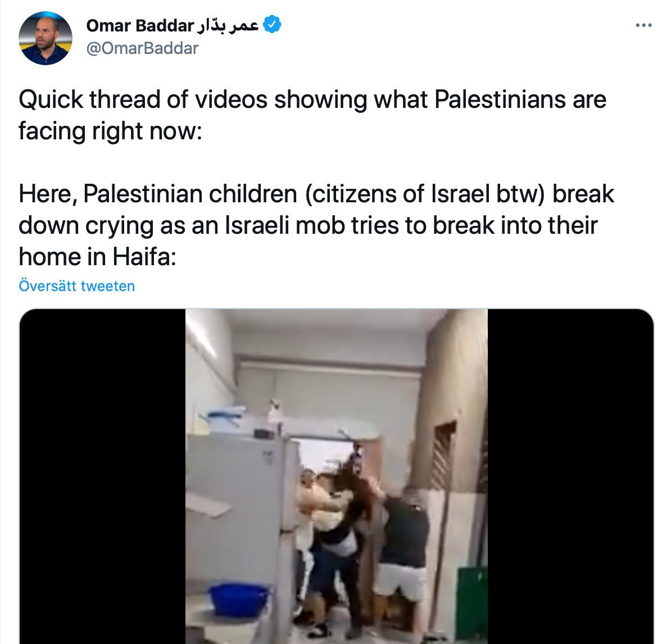
Task: Click the tweet text starting with Quick thread
Action: point(312,115)
